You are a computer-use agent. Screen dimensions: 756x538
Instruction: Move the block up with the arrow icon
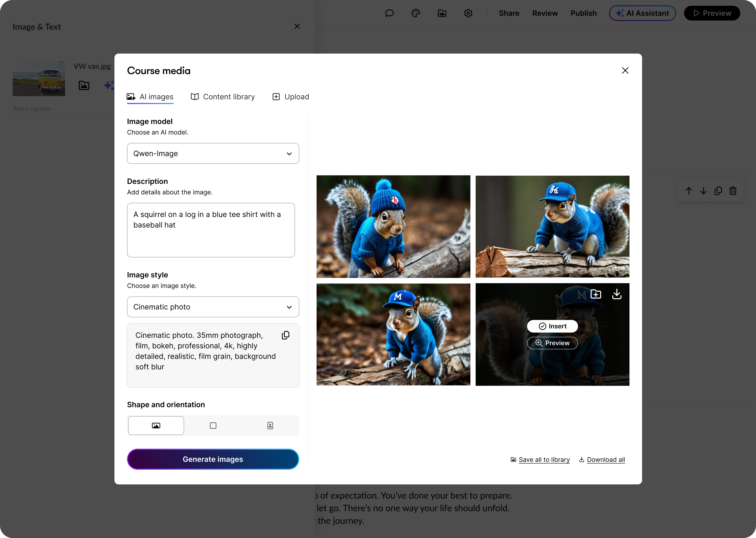coord(689,191)
